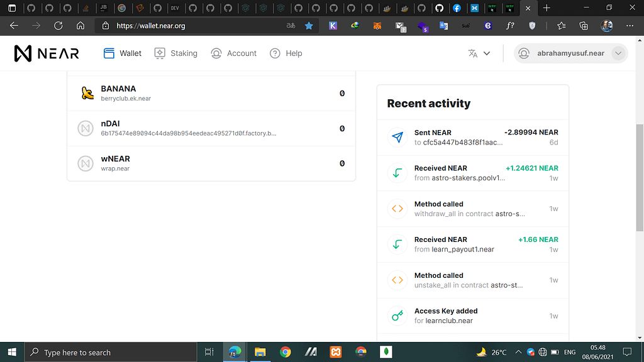
Task: Open the Sent NEAR -2.89994 activity
Action: click(x=473, y=138)
